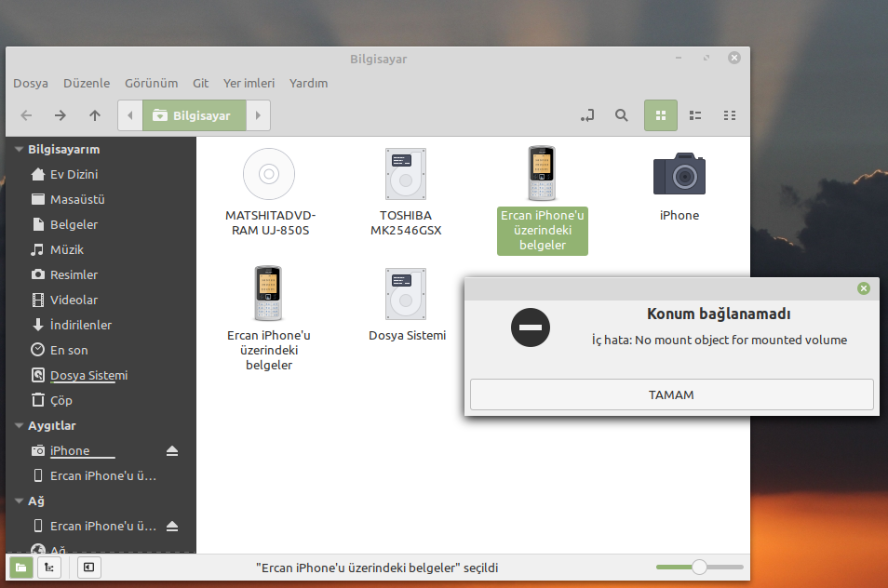This screenshot has width=888, height=588.
Task: Open the search magnifier tool
Action: (621, 115)
